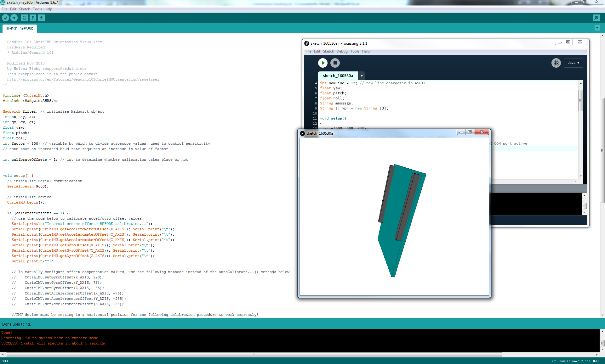
Task: Select the sketch_160530a Processing tab
Action: (x=338, y=76)
